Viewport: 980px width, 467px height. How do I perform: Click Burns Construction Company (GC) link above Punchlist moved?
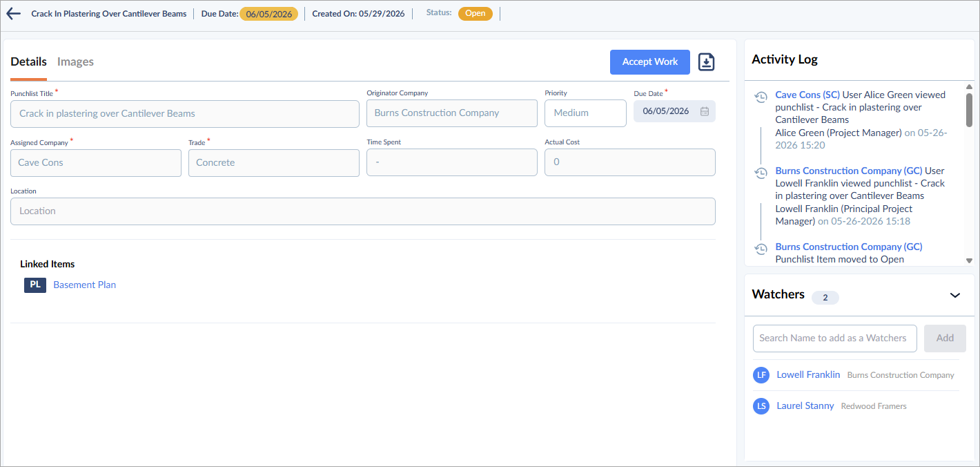pos(849,247)
